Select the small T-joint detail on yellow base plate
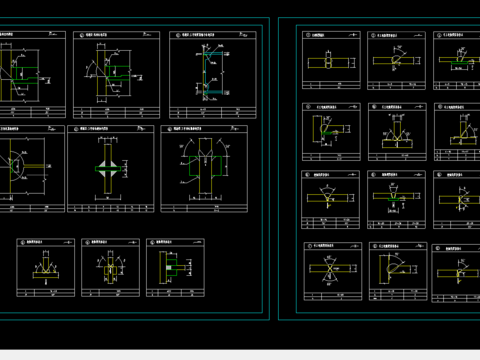 pos(46,267)
